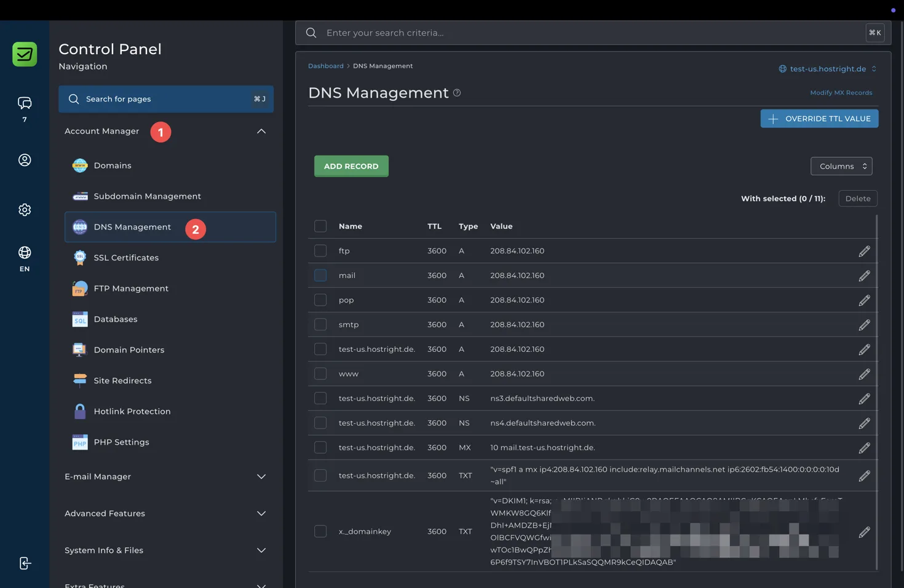
Task: Follow the Modify MX Records link
Action: point(841,93)
